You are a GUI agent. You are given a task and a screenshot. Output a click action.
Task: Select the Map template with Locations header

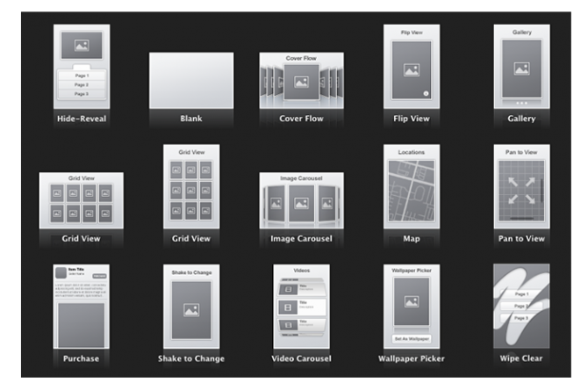pyautogui.click(x=412, y=186)
